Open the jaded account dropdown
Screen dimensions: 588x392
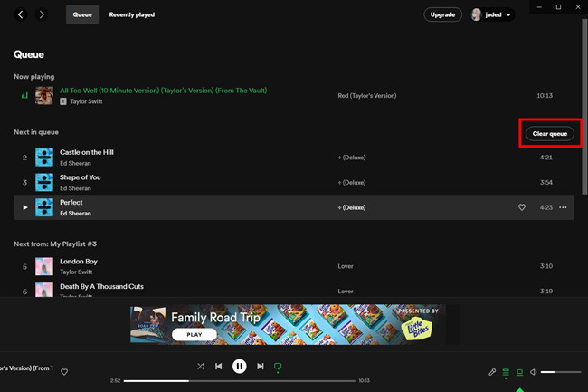pyautogui.click(x=492, y=14)
